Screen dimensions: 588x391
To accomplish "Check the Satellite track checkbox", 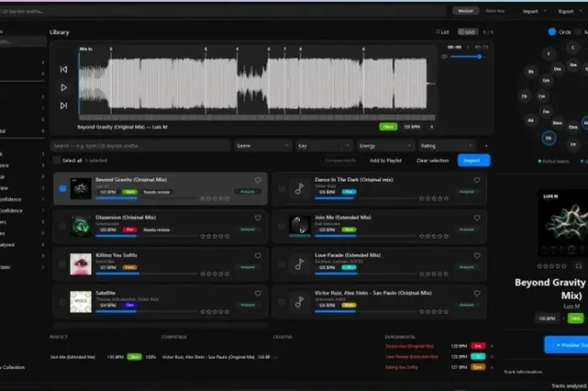I will 63,302.
